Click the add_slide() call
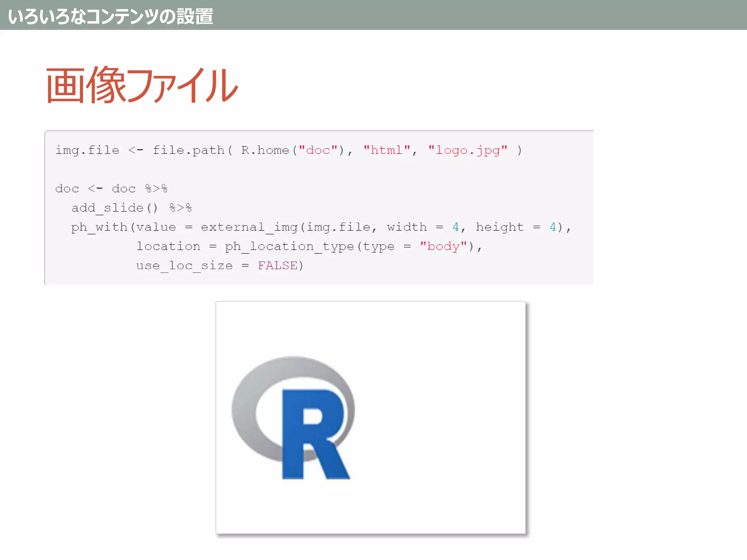 click(x=115, y=208)
